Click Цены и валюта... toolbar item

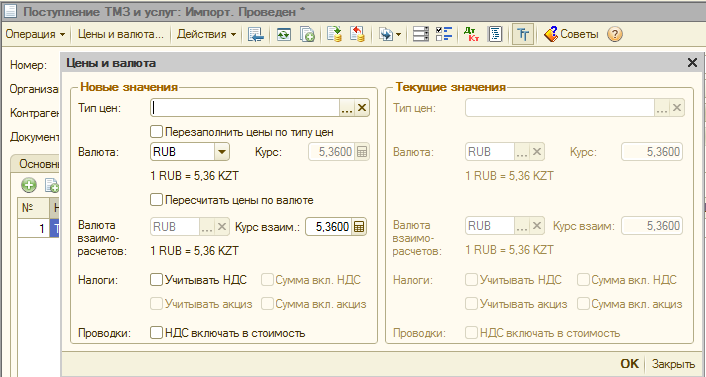pyautogui.click(x=121, y=34)
